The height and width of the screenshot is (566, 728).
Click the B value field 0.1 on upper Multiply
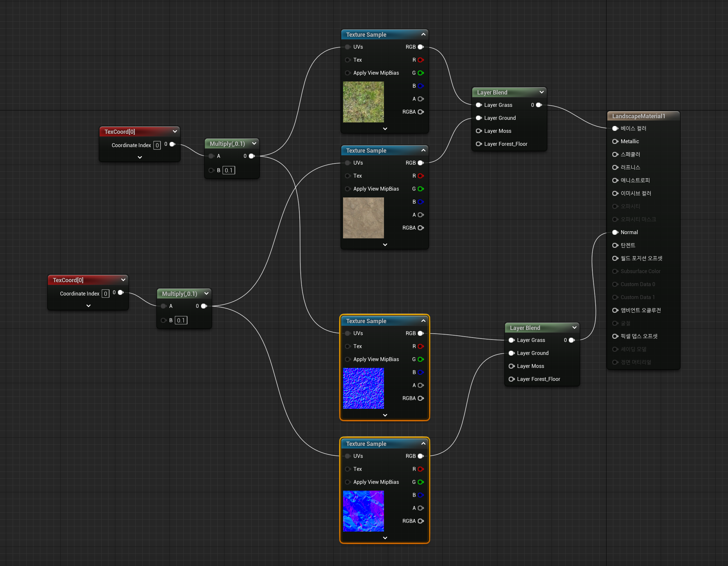tap(229, 170)
